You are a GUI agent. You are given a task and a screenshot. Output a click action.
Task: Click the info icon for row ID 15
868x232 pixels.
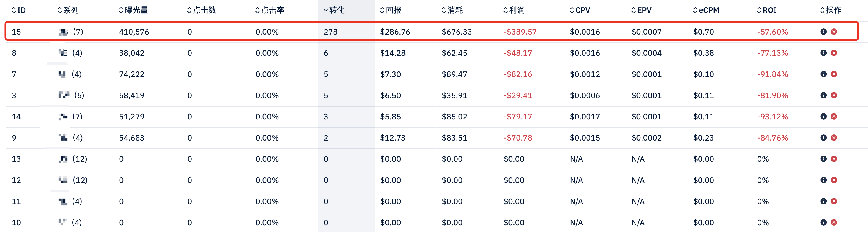[x=823, y=32]
